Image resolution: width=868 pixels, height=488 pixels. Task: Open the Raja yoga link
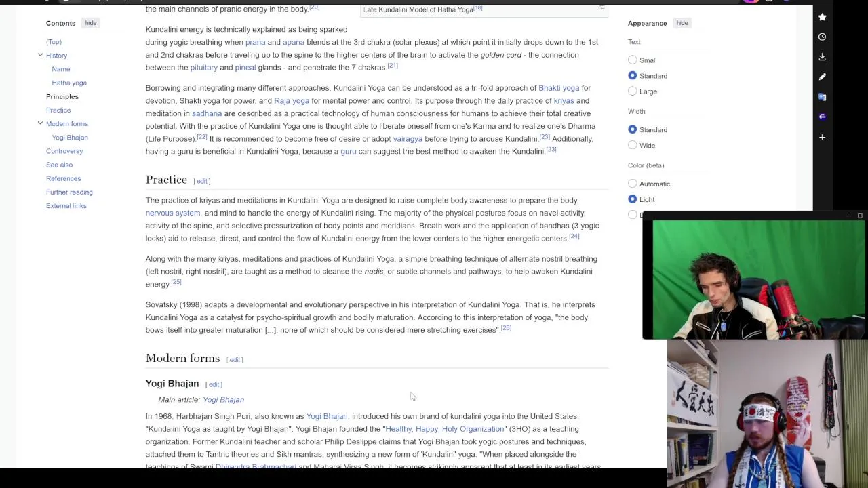(x=292, y=101)
